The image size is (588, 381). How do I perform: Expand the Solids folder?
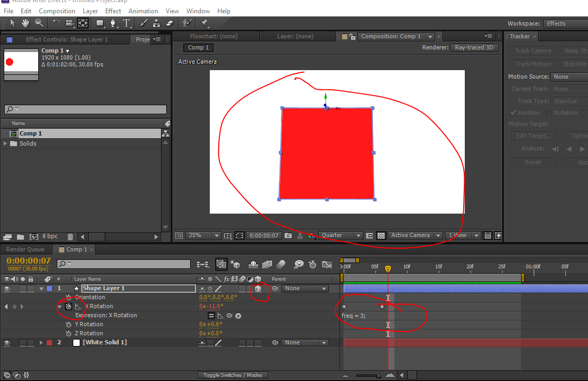pos(5,143)
